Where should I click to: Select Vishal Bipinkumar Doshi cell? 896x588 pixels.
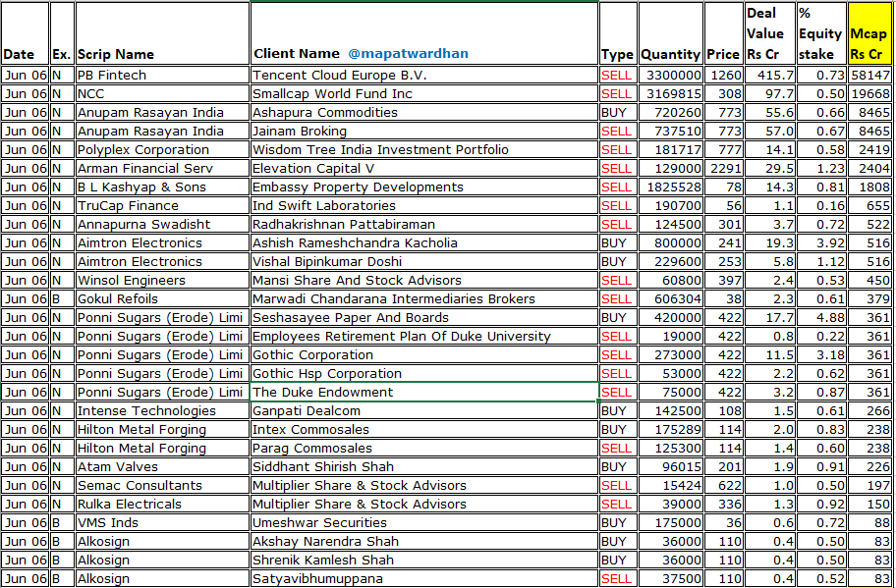[x=424, y=261]
